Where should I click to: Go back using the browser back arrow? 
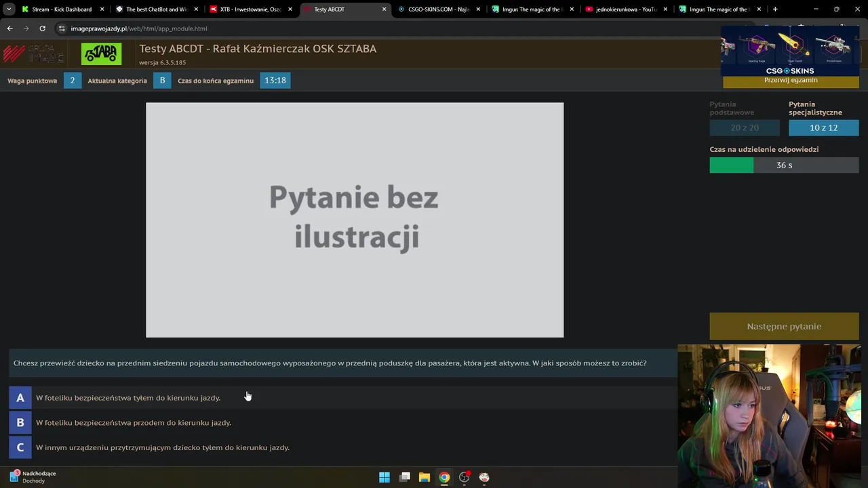(9, 28)
